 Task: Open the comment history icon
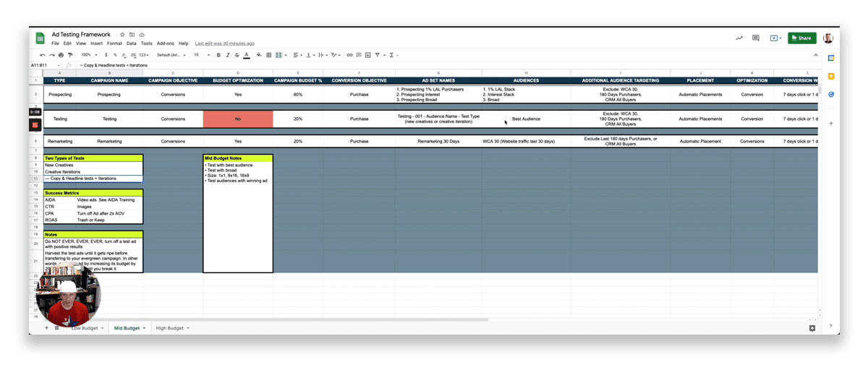[x=755, y=38]
